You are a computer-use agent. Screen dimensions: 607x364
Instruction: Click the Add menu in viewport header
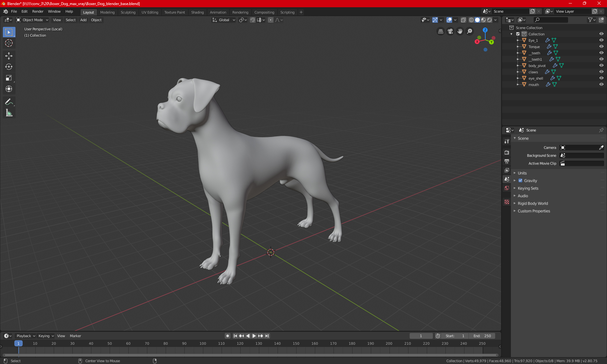click(x=83, y=20)
